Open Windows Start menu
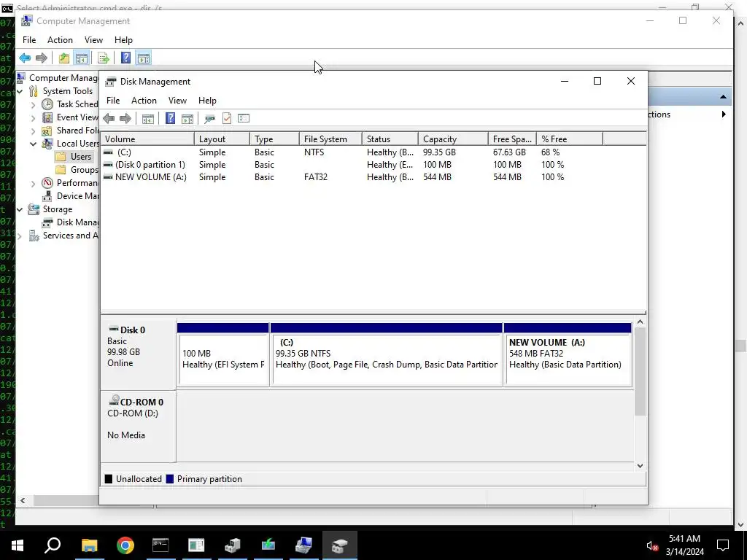 18,545
